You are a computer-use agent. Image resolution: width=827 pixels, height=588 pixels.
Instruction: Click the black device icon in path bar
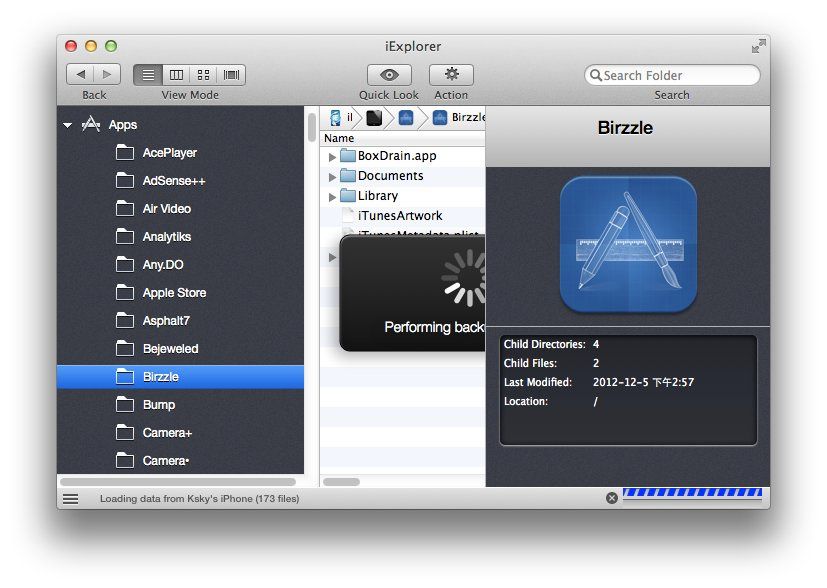tap(374, 118)
